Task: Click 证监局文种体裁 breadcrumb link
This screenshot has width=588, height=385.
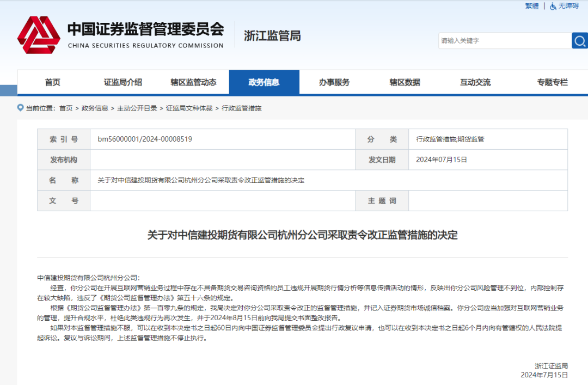Action: point(190,108)
